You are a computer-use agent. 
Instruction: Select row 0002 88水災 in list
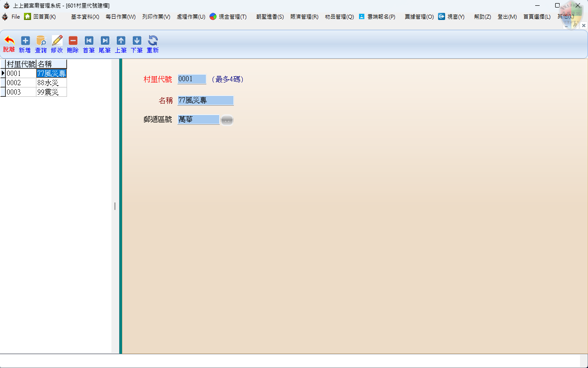click(x=36, y=83)
